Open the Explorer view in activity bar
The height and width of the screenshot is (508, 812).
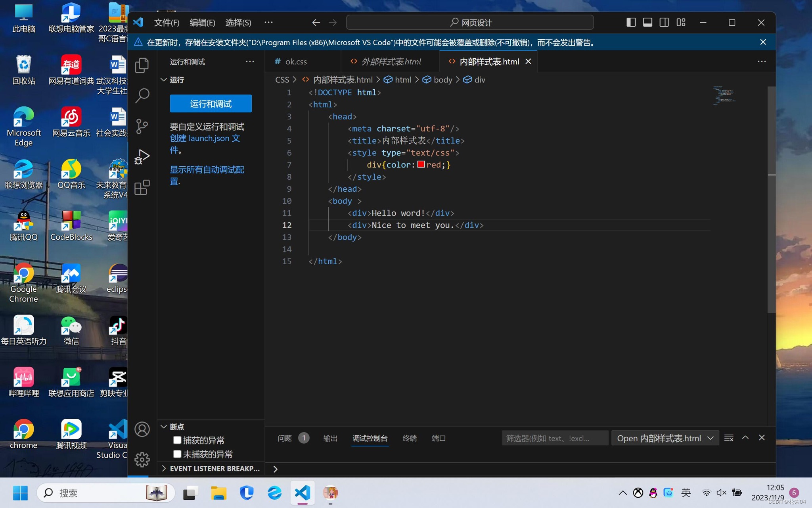[142, 65]
